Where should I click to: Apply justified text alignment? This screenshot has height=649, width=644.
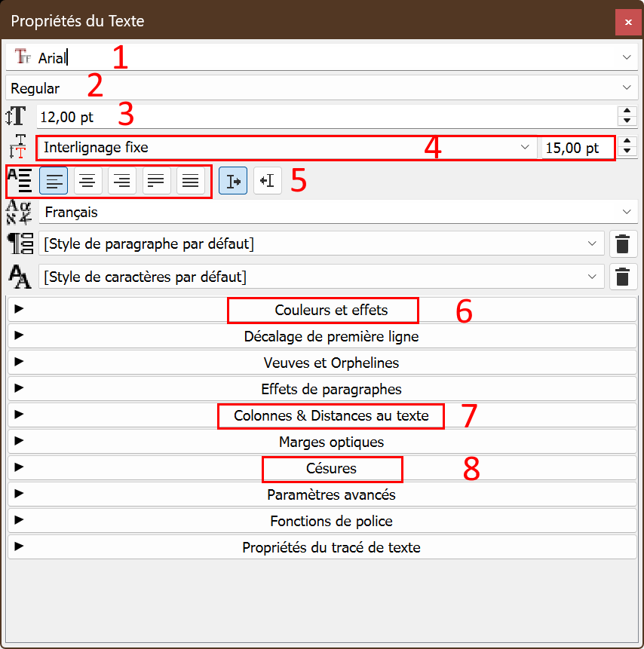[x=157, y=181]
